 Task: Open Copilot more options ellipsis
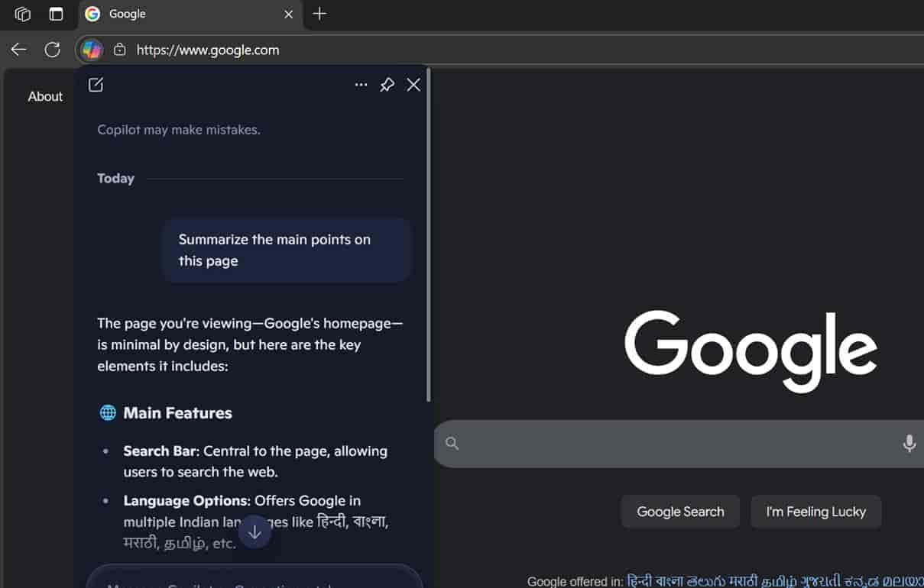[361, 85]
